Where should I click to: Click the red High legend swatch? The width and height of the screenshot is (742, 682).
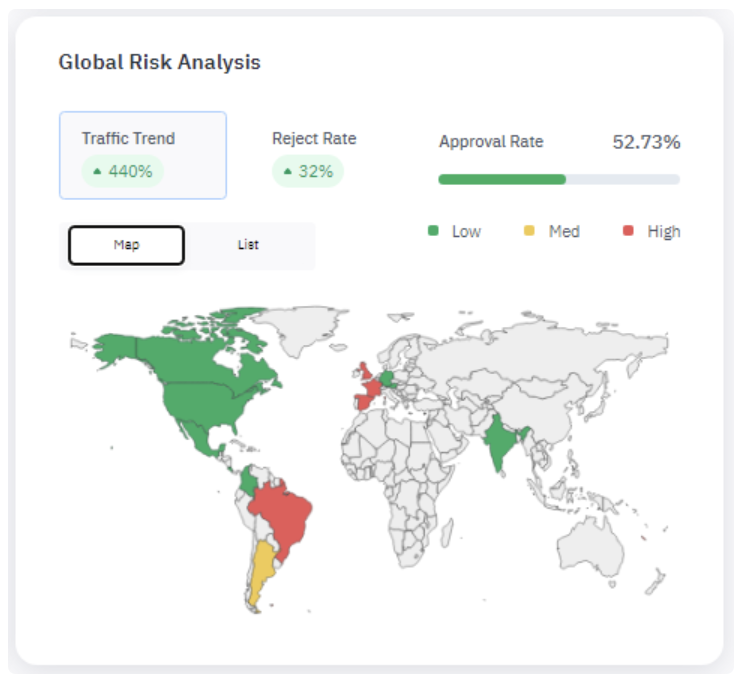click(628, 231)
